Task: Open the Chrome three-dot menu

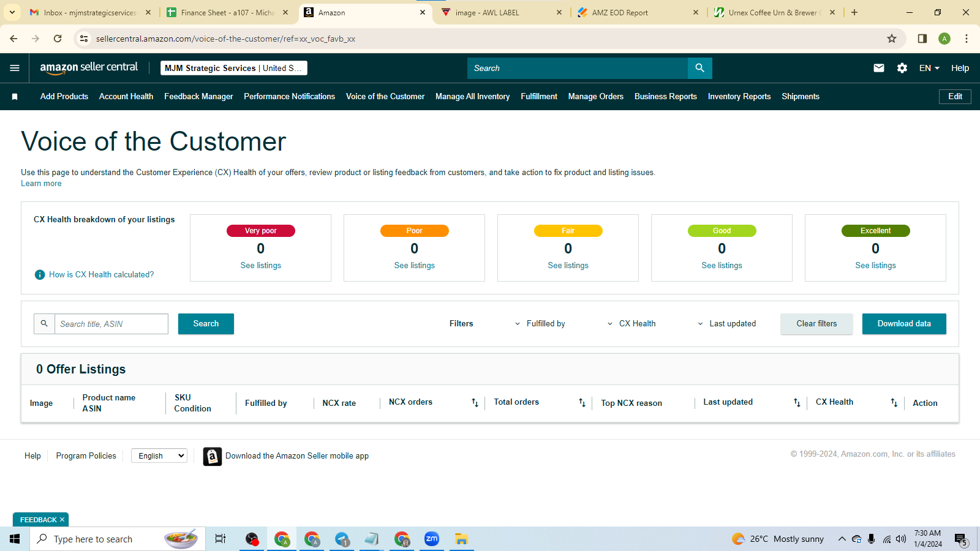Action: click(x=967, y=39)
